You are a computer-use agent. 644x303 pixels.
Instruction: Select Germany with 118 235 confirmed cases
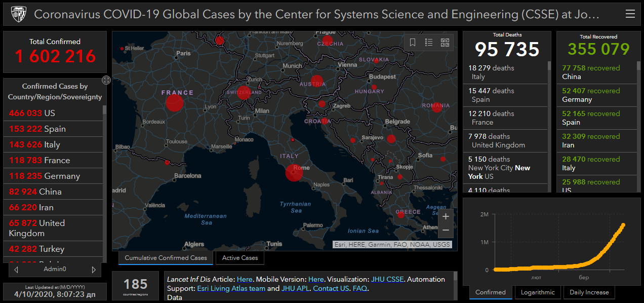click(x=53, y=176)
